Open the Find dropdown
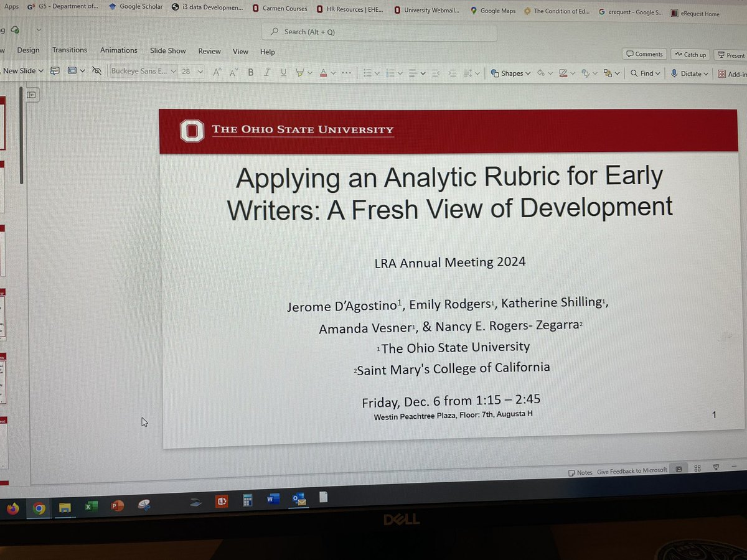 (646, 73)
